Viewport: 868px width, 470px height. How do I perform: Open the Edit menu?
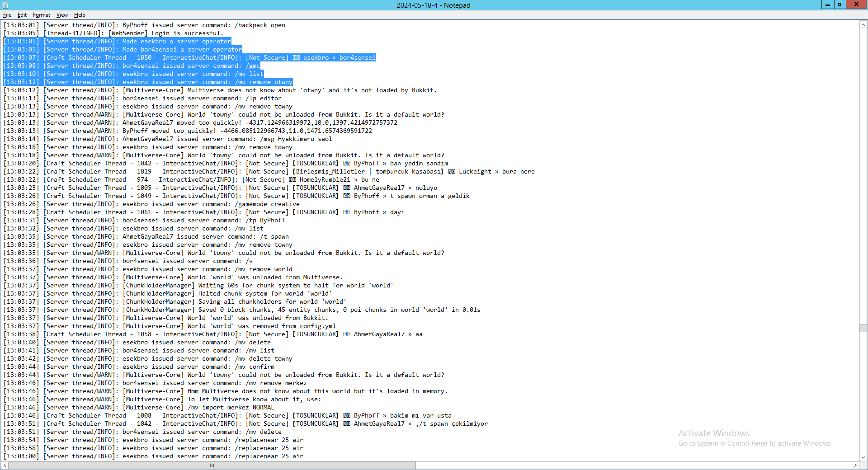[22, 15]
